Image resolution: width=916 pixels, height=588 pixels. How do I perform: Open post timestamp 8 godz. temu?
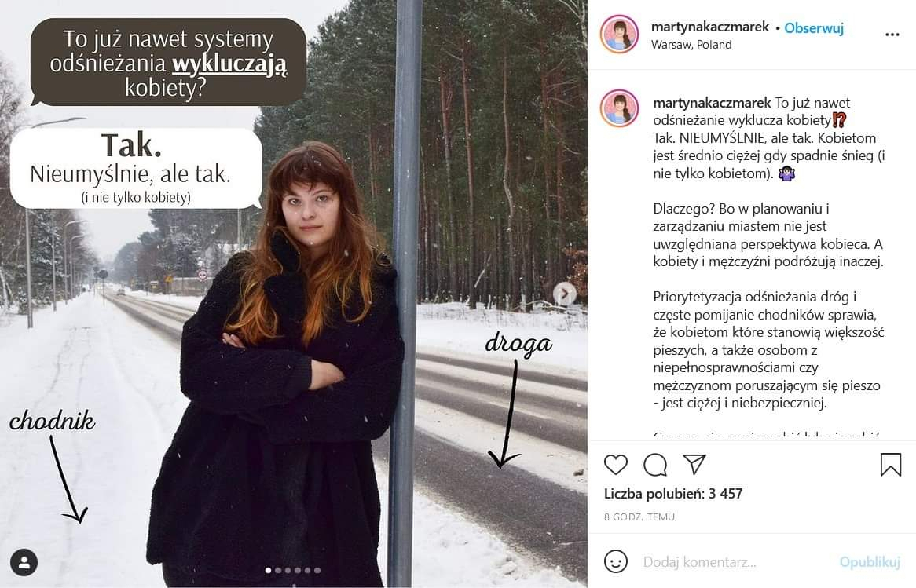click(x=639, y=517)
